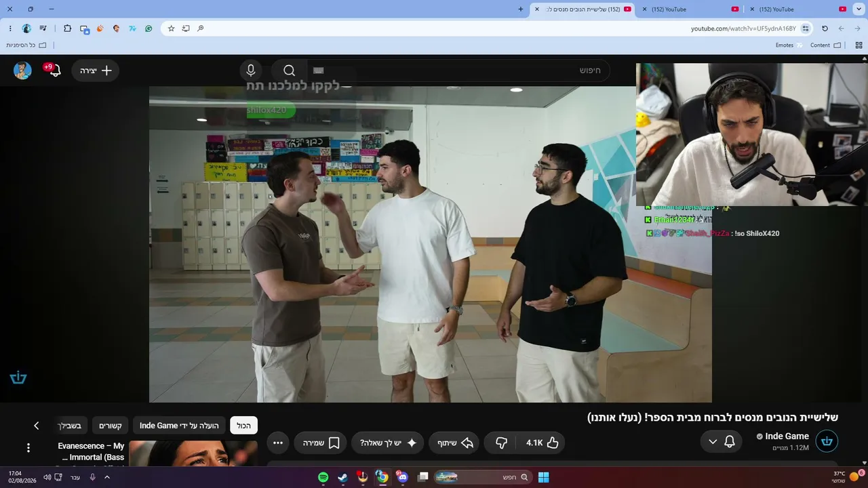
Task: Open a new browser tab
Action: pyautogui.click(x=521, y=9)
